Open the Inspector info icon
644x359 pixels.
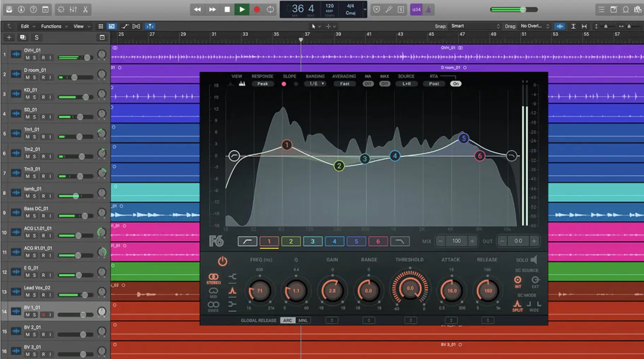[21, 10]
